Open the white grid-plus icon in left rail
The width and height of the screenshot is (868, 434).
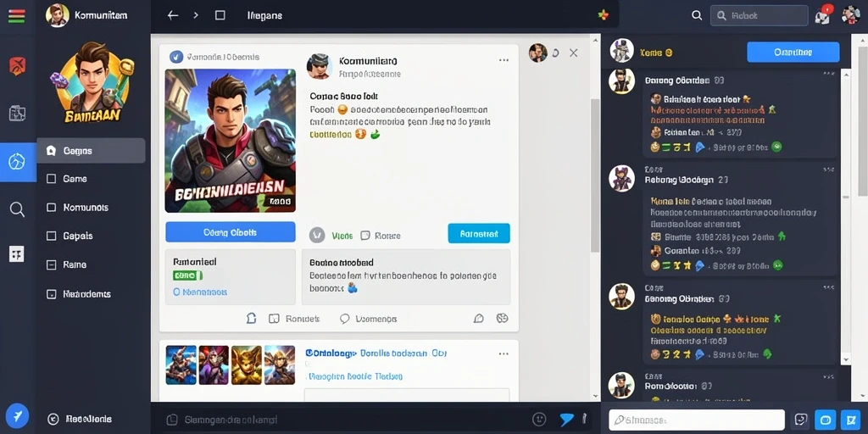[x=17, y=253]
